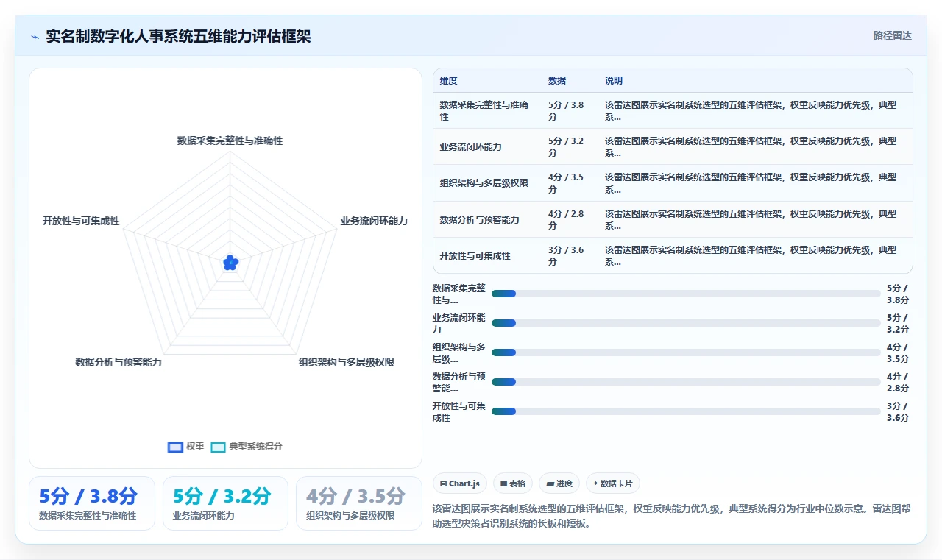942x560 pixels.
Task: Click the 表格 tag
Action: click(x=513, y=483)
